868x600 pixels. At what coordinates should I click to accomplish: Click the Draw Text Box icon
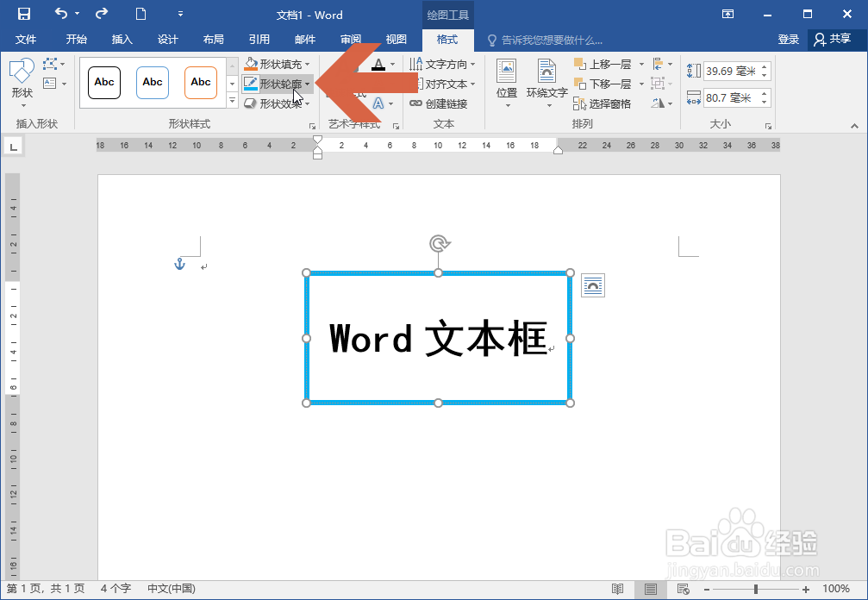click(50, 84)
